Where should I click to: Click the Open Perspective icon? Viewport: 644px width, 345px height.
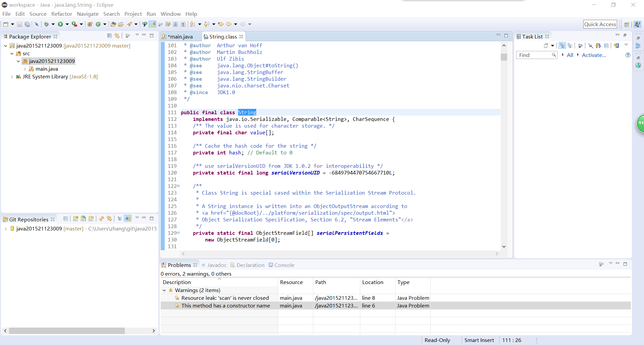click(x=627, y=24)
